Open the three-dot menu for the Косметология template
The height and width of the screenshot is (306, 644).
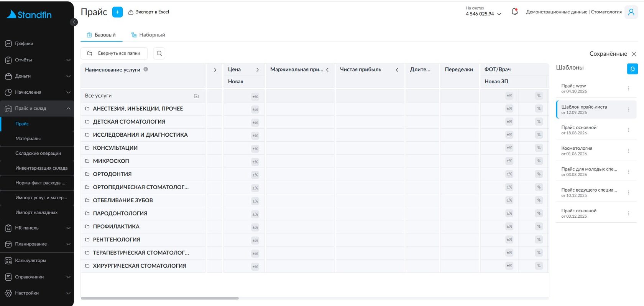[628, 151]
